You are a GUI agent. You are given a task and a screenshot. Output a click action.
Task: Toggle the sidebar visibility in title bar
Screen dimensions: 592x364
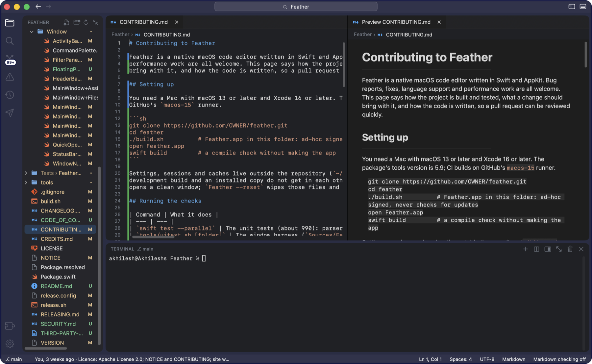point(572,7)
